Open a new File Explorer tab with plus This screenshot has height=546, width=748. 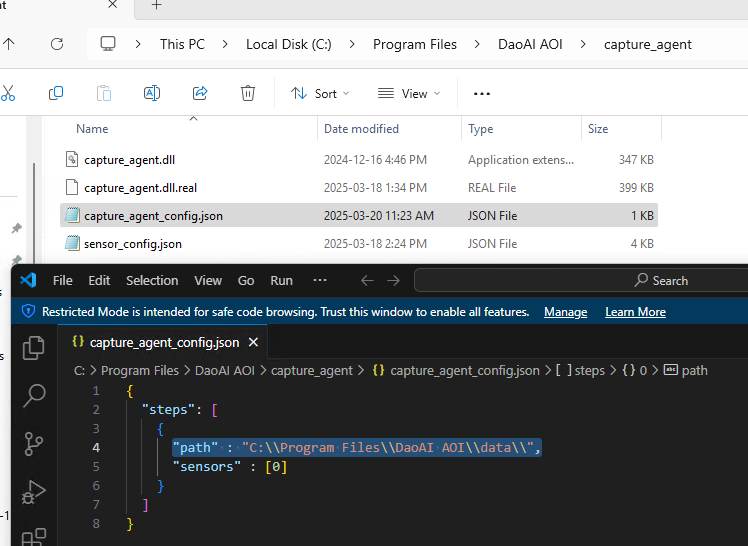click(156, 5)
